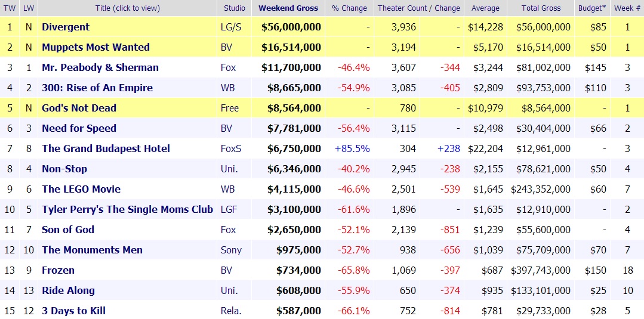Screen dimensions: 644x319
Task: View Tyler Perry's The Single Moms Club
Action: 127,209
